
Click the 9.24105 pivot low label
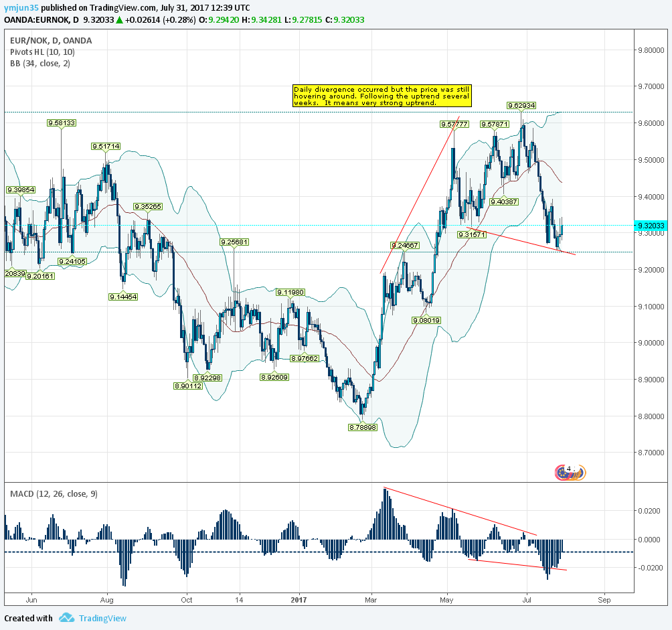(x=72, y=261)
